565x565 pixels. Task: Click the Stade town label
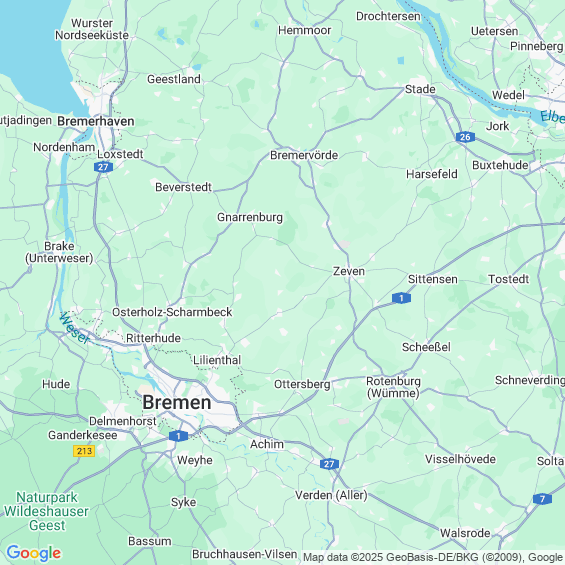point(420,89)
